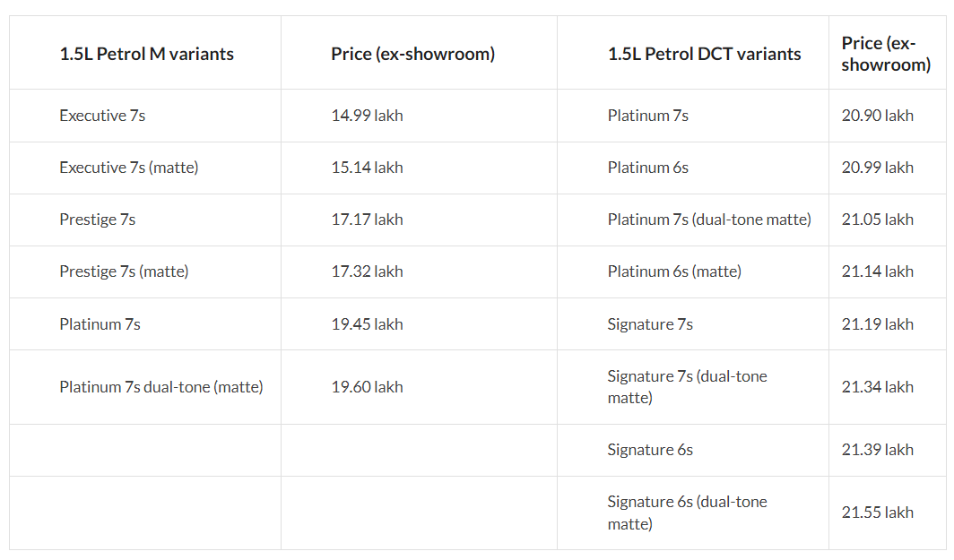Click the '1.5L Petrol M variants' header
The height and width of the screenshot is (560, 954).
(147, 54)
